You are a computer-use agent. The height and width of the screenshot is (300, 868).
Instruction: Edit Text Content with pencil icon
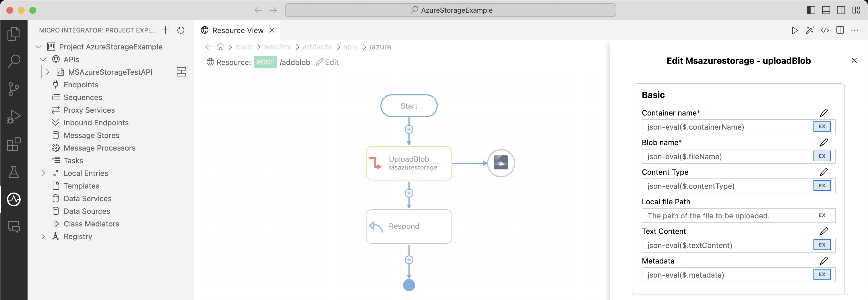824,231
